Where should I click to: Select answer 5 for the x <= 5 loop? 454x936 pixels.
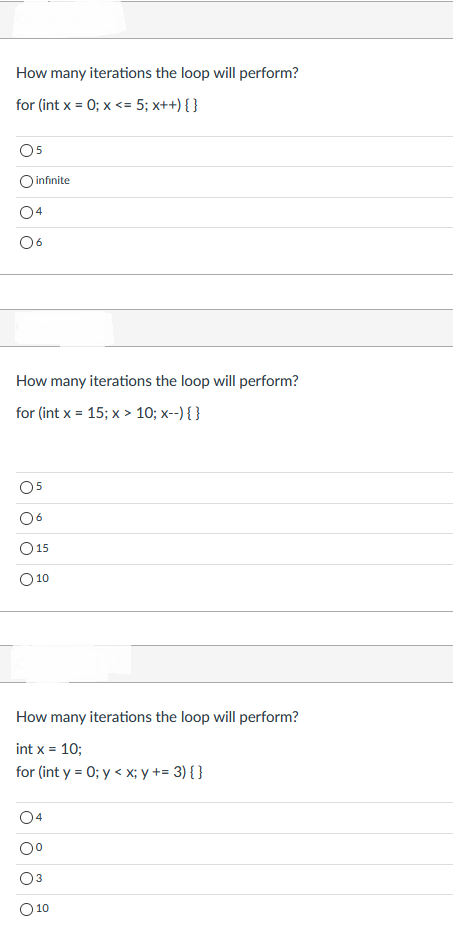click(26, 151)
